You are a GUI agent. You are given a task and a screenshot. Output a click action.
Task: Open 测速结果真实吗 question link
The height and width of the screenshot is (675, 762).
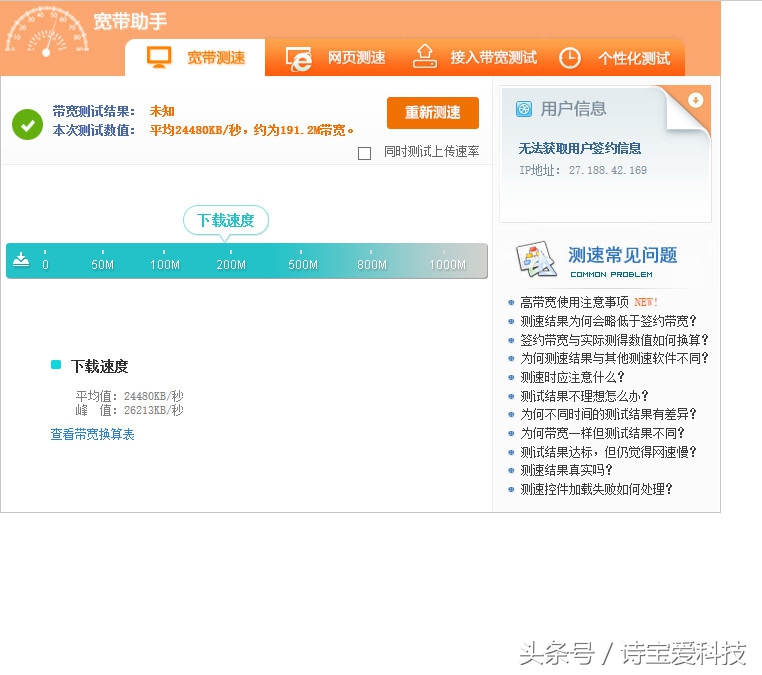point(572,470)
